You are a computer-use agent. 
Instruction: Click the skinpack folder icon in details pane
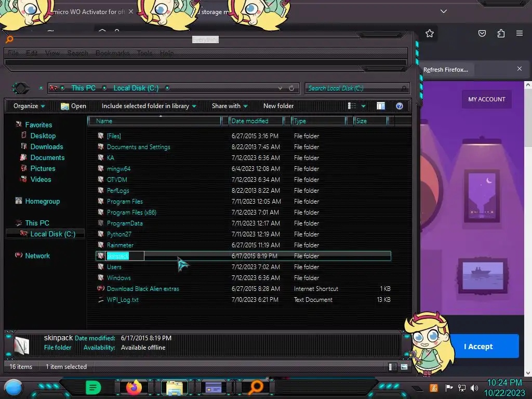(22, 345)
